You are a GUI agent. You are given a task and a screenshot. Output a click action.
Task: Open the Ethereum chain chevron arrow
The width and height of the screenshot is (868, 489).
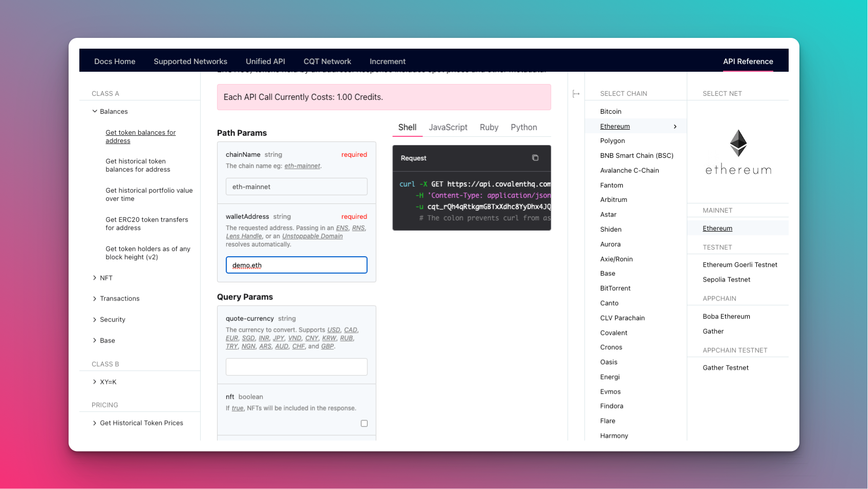point(675,127)
